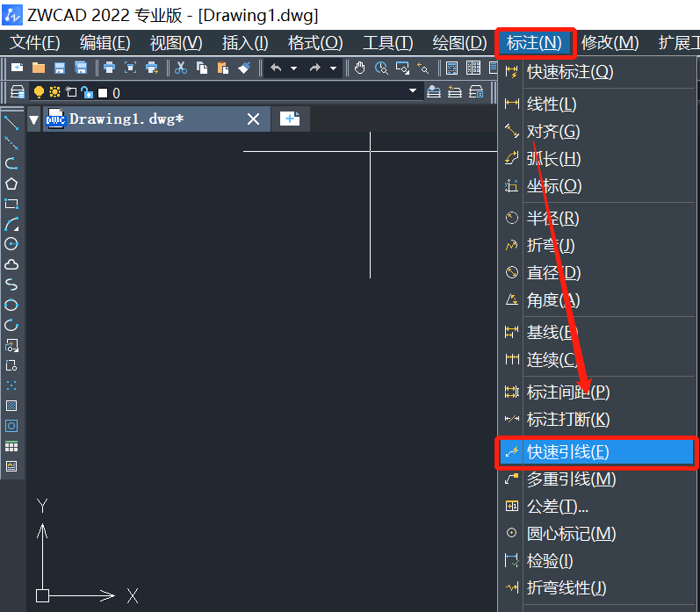Choose 多重引线(M) menu entry
The image size is (700, 612).
coord(596,479)
